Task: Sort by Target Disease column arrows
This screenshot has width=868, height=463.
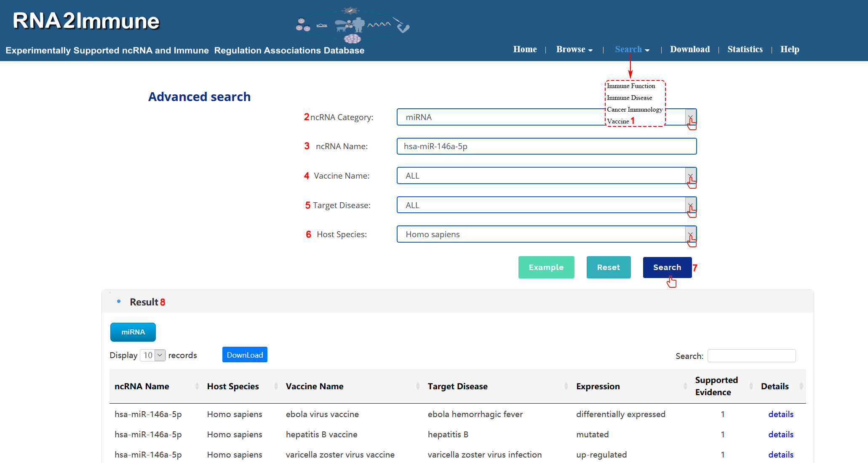Action: (566, 386)
